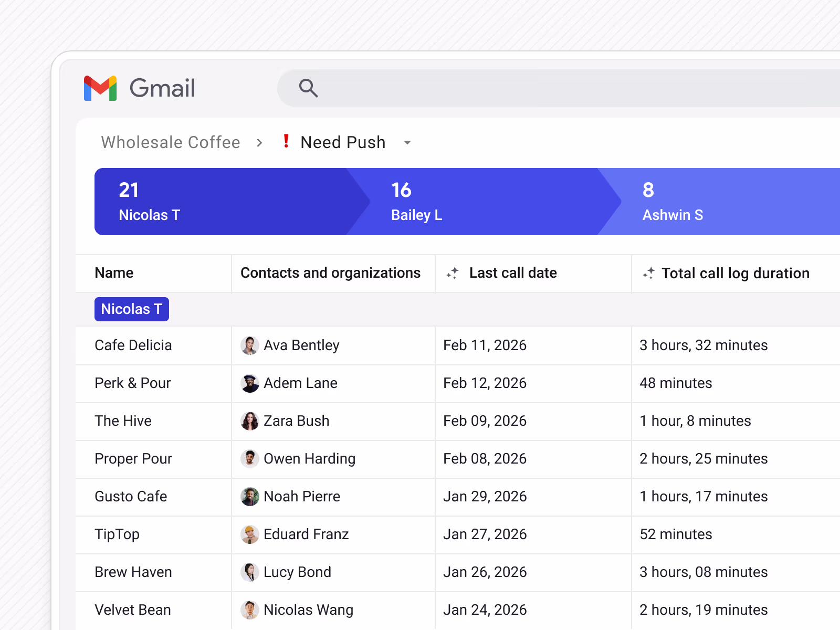Click sparkle icon beside Total call log duration
The height and width of the screenshot is (630, 840).
[649, 273]
